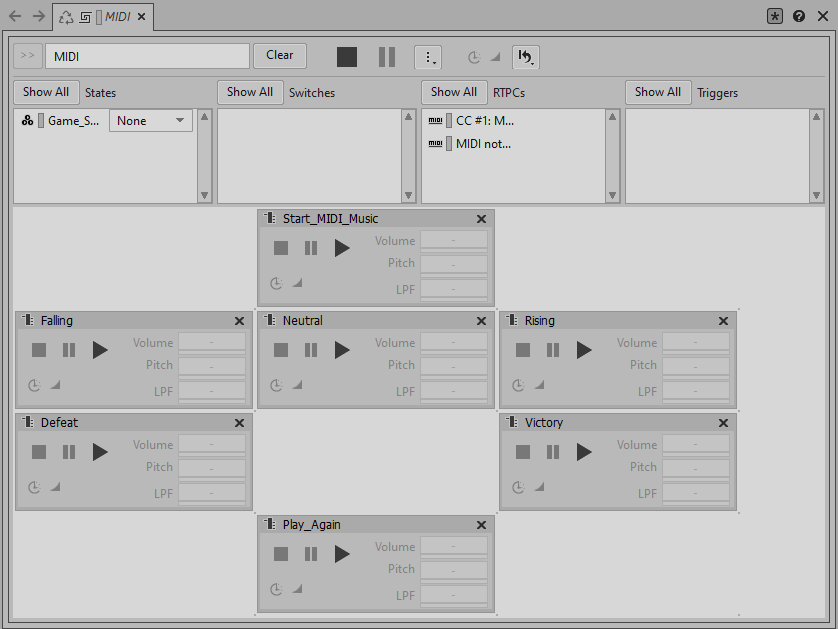Viewport: 838px width, 629px height.
Task: Click the reset undo arrow icon in toolbar
Action: click(x=526, y=57)
